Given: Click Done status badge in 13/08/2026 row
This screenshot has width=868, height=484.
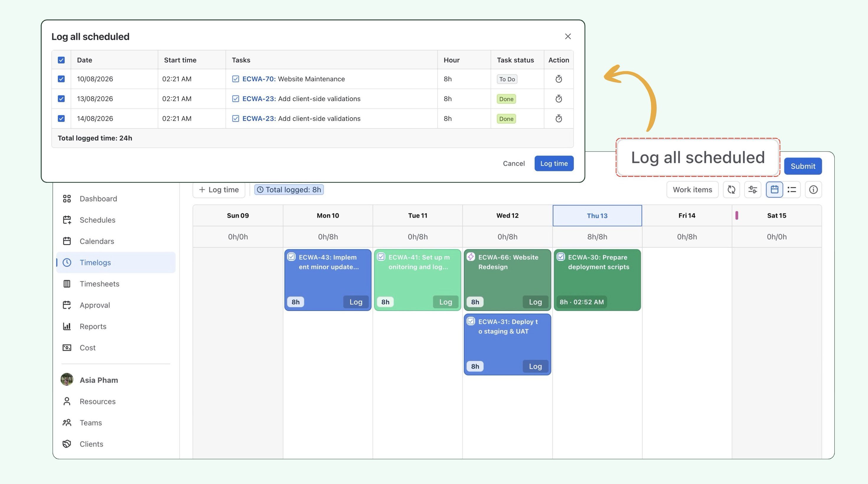Looking at the screenshot, I should [506, 99].
